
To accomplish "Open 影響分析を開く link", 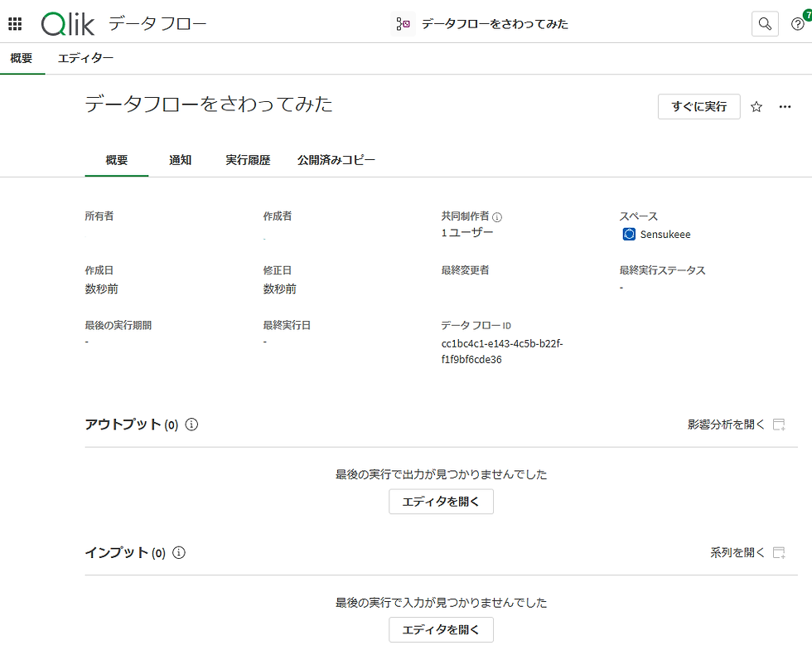I will coord(726,425).
